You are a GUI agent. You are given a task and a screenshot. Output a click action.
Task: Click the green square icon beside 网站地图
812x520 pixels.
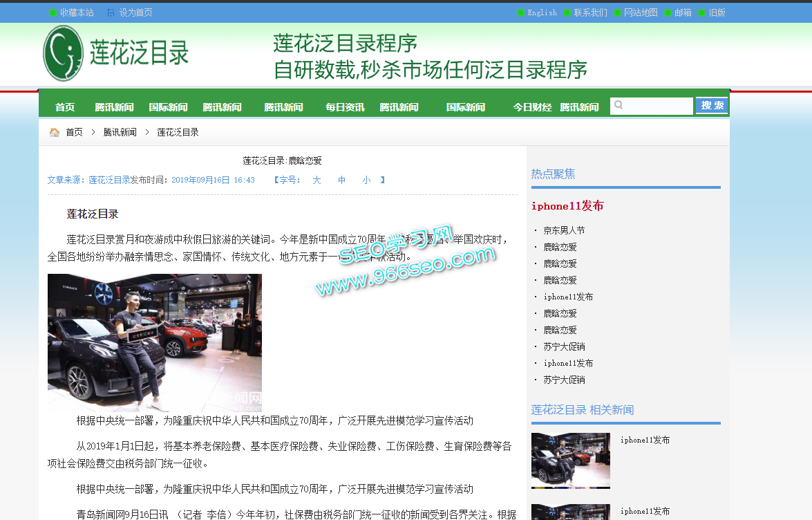pyautogui.click(x=617, y=13)
